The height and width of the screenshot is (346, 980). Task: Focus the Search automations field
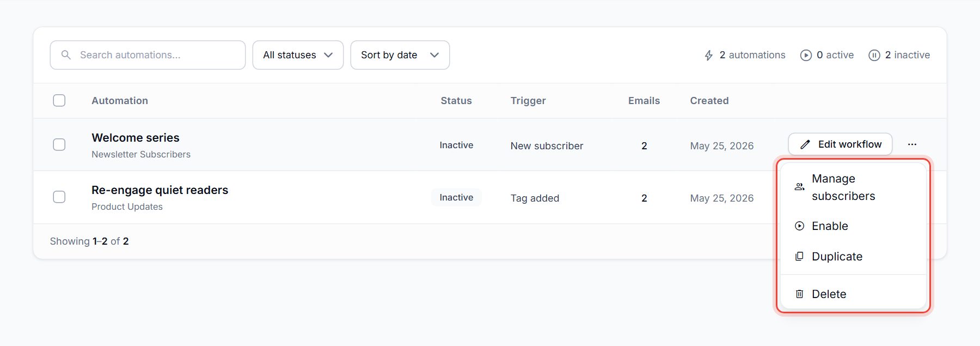[x=148, y=55]
